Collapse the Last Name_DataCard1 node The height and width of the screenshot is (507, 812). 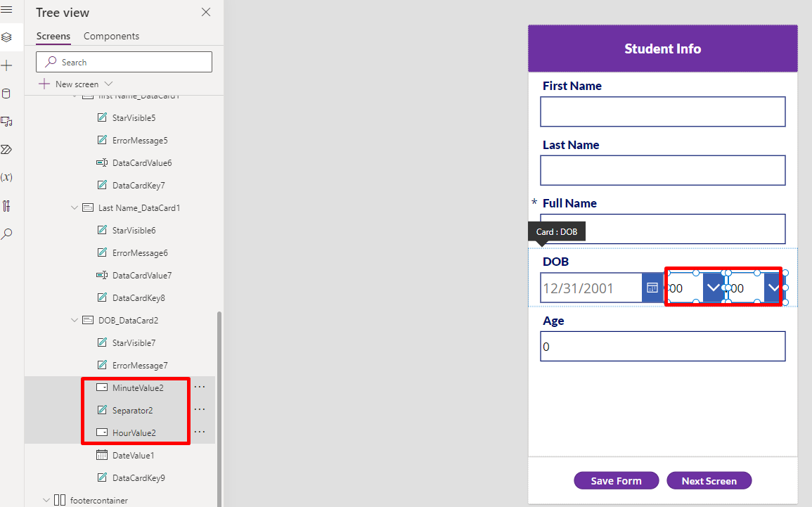pos(75,207)
